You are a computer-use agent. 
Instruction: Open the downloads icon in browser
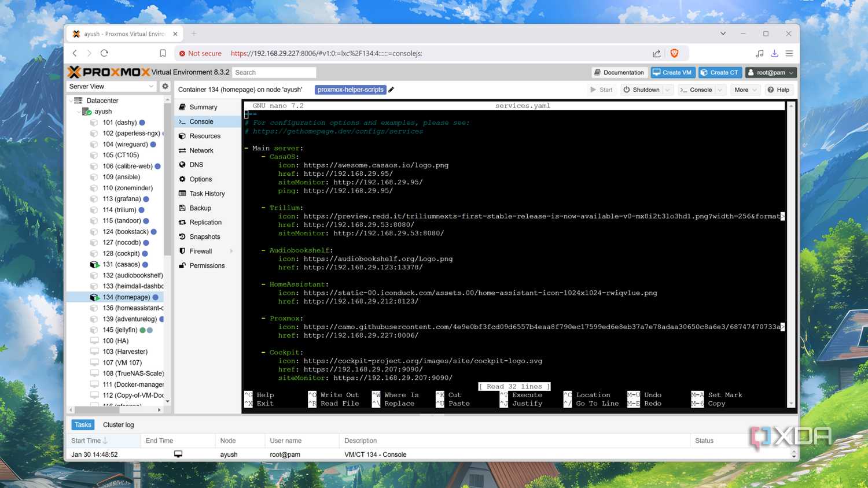pos(774,53)
